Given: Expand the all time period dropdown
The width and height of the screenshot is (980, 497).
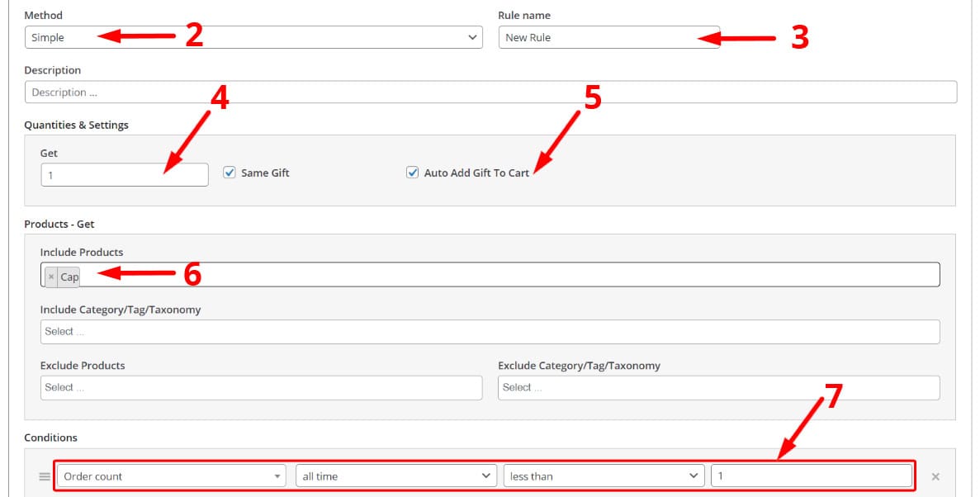Looking at the screenshot, I should (396, 476).
